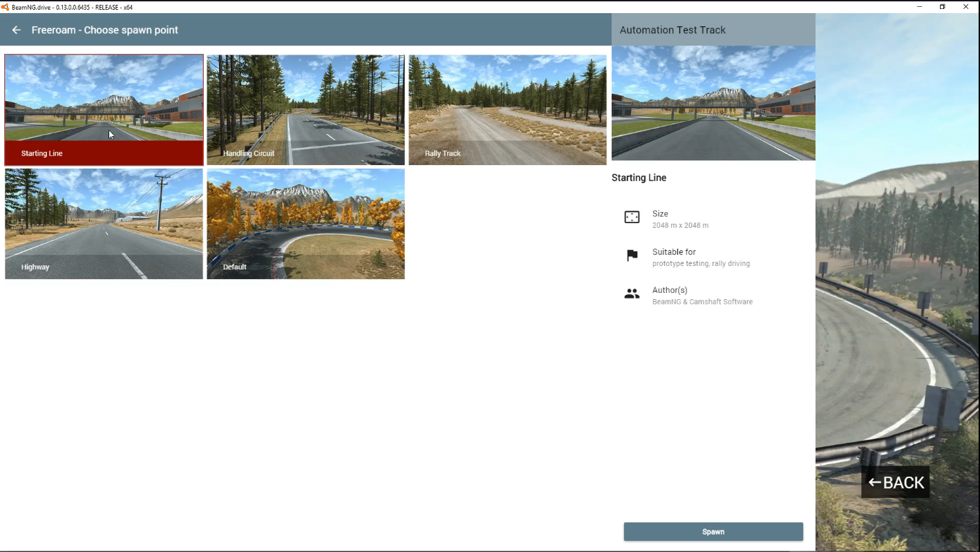Click the Automation Test Track header title
Image resolution: width=980 pixels, height=552 pixels.
(672, 30)
